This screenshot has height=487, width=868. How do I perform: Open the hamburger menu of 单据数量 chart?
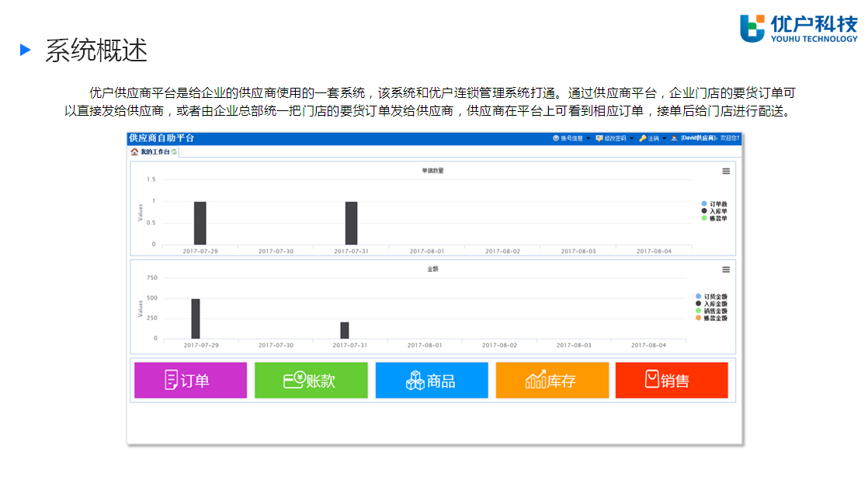pyautogui.click(x=726, y=171)
